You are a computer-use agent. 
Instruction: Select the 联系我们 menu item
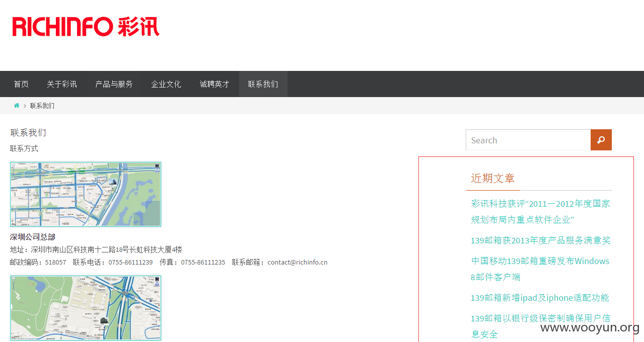click(x=263, y=84)
